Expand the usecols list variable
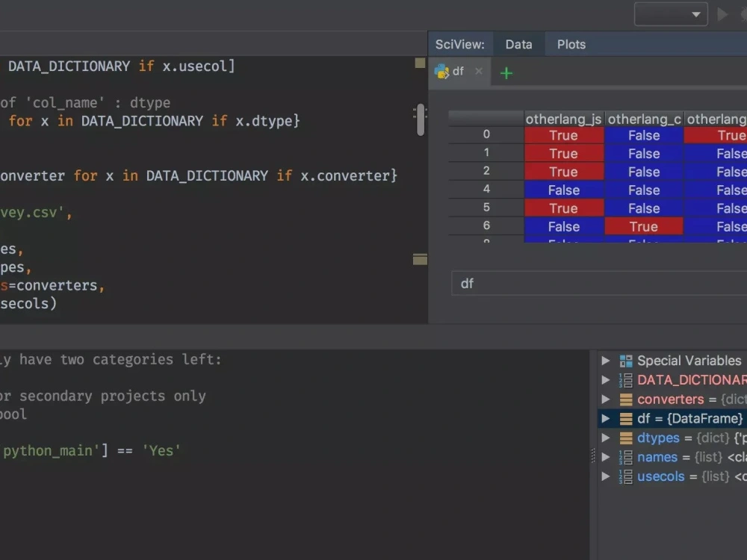Viewport: 747px width, 560px height. click(605, 476)
